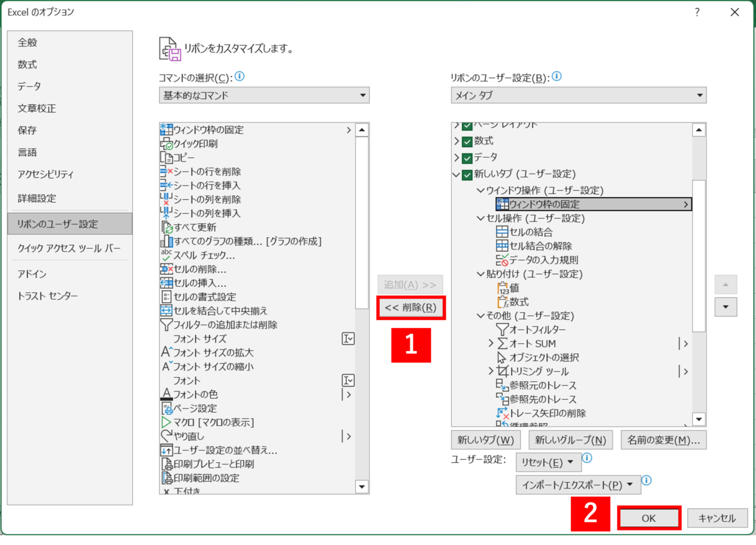Viewport: 756px width, 545px height.
Task: Switch to 文章校正 options category
Action: point(70,109)
